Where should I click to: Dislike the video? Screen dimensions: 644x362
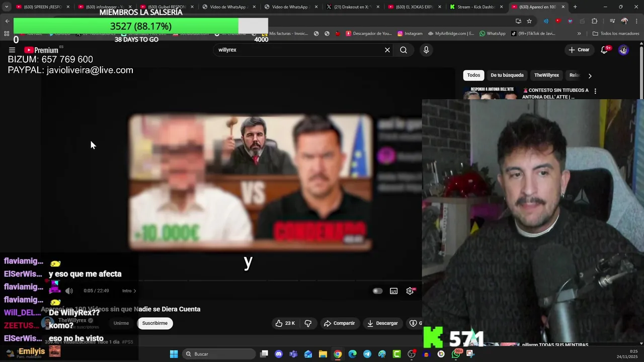click(308, 323)
